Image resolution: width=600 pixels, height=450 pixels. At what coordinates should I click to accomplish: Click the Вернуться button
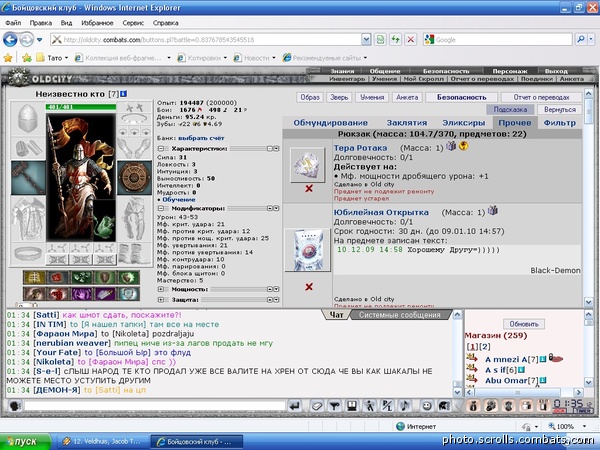pos(559,109)
